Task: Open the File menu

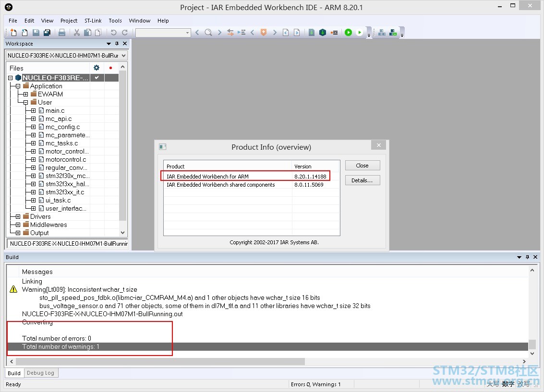Action: click(x=13, y=21)
